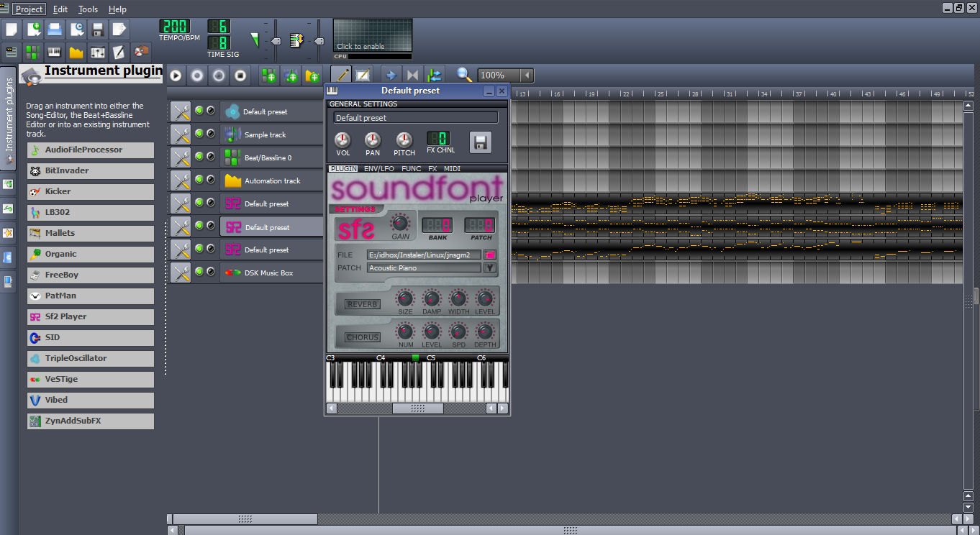Select draw mode pencil tool
The image size is (980, 535).
pyautogui.click(x=340, y=75)
